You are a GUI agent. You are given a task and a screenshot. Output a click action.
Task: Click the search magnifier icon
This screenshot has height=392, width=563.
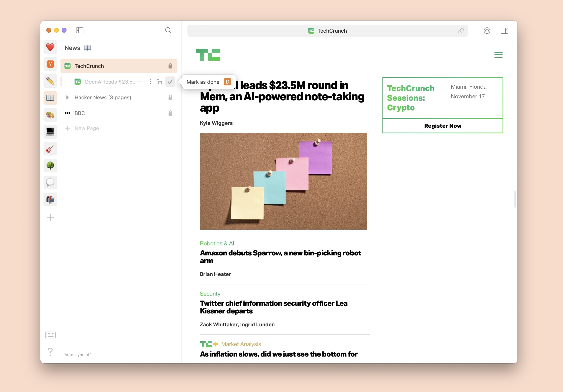tap(168, 30)
